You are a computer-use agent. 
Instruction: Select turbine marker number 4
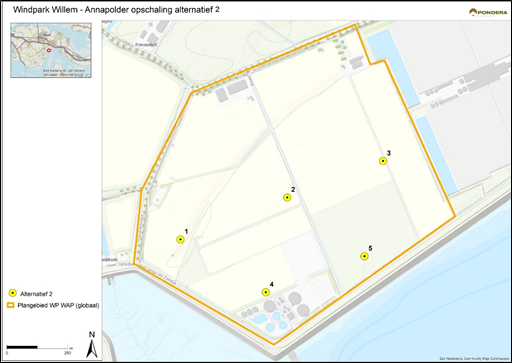(266, 292)
